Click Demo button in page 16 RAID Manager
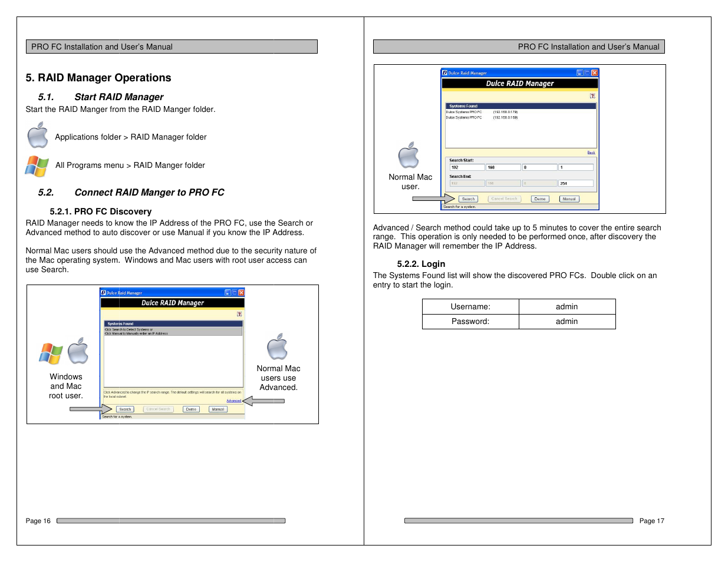This screenshot has width=728, height=562. [x=191, y=409]
